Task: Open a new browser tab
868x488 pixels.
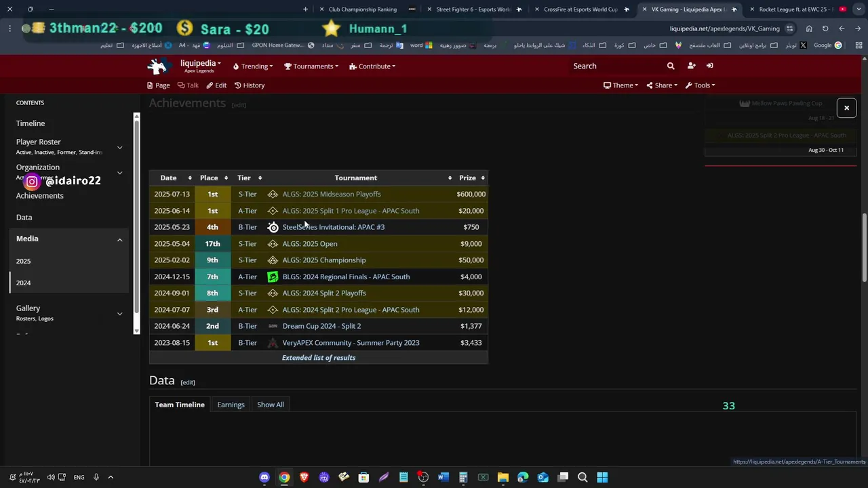Action: pos(305,9)
